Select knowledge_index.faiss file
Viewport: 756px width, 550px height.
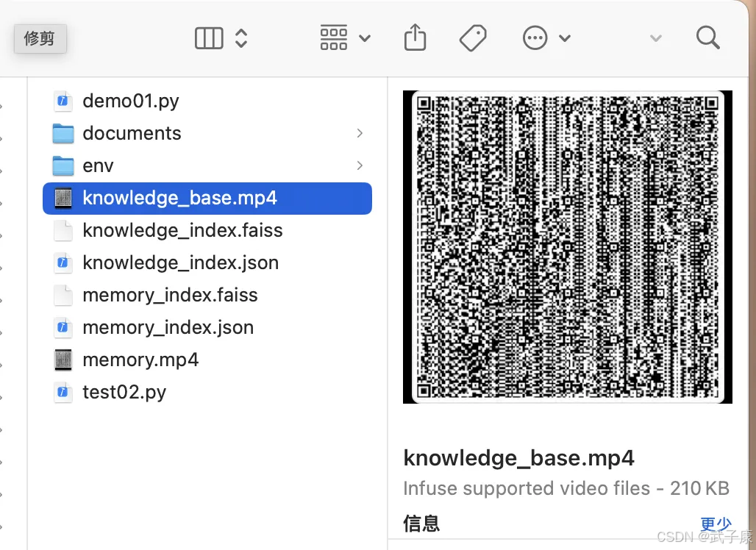[x=207, y=230]
